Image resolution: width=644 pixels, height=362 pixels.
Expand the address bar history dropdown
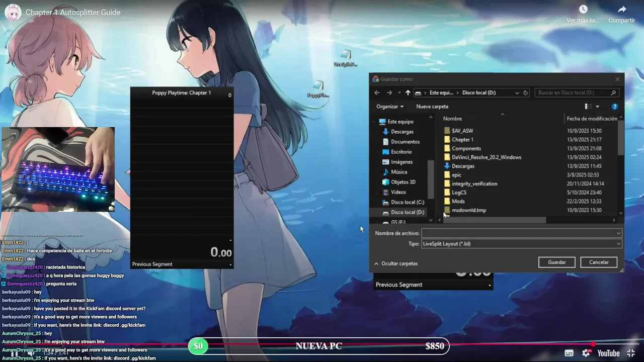tap(517, 93)
